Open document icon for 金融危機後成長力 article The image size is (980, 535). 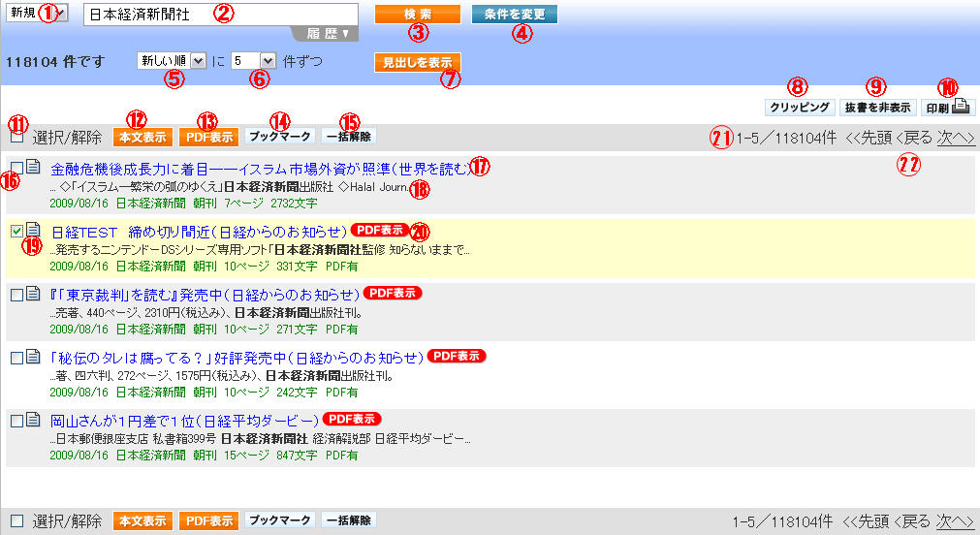[x=33, y=167]
